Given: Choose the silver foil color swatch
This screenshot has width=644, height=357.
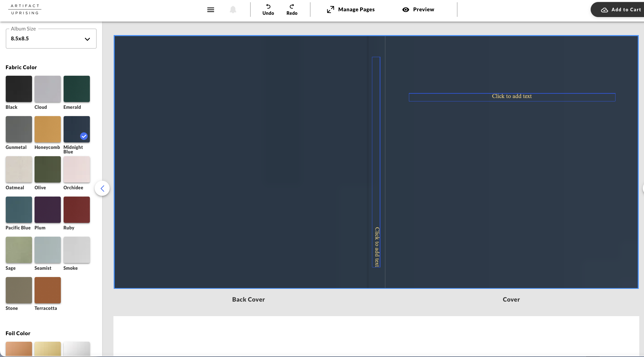Looking at the screenshot, I should 77,349.
